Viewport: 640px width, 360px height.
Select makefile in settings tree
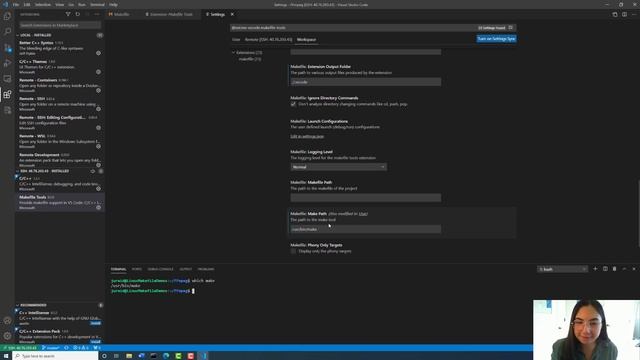(x=250, y=59)
